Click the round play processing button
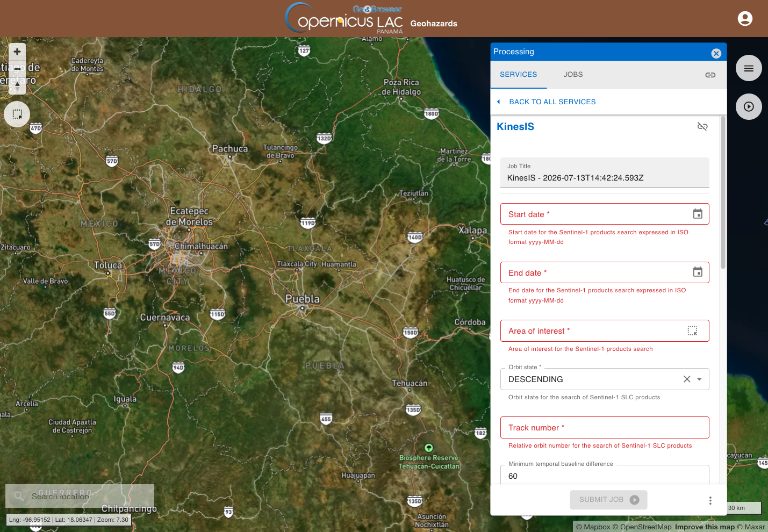Viewport: 768px width, 532px height. click(x=749, y=107)
